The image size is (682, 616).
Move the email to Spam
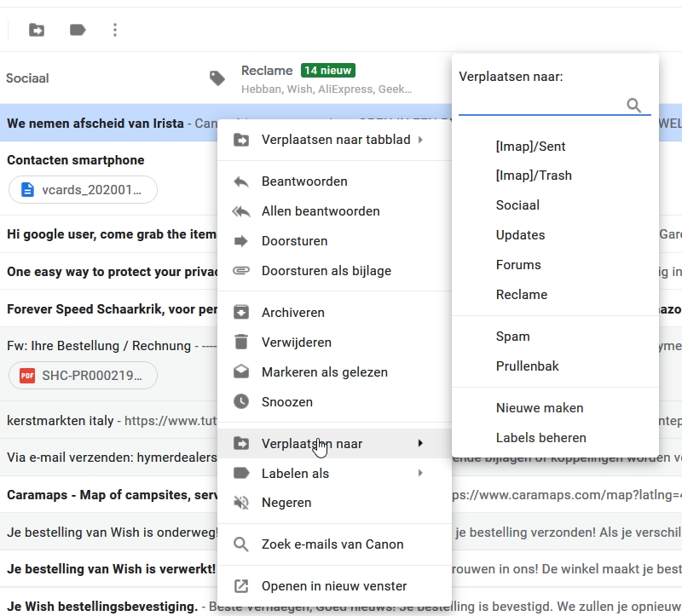tap(512, 337)
